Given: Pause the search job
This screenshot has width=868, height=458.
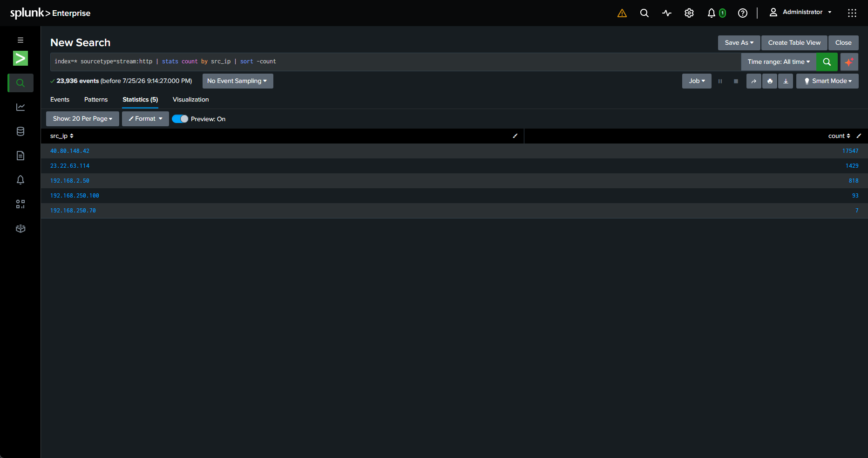Looking at the screenshot, I should pyautogui.click(x=720, y=81).
